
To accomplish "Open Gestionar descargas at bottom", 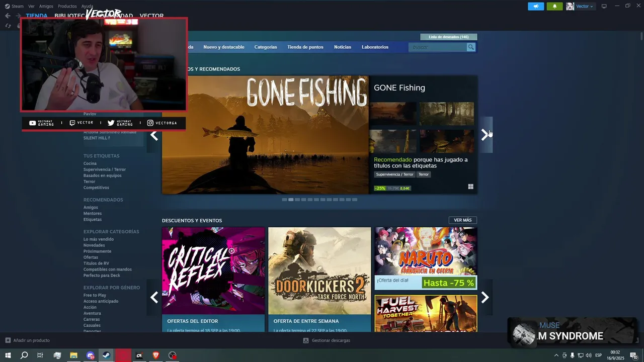I will tap(327, 340).
